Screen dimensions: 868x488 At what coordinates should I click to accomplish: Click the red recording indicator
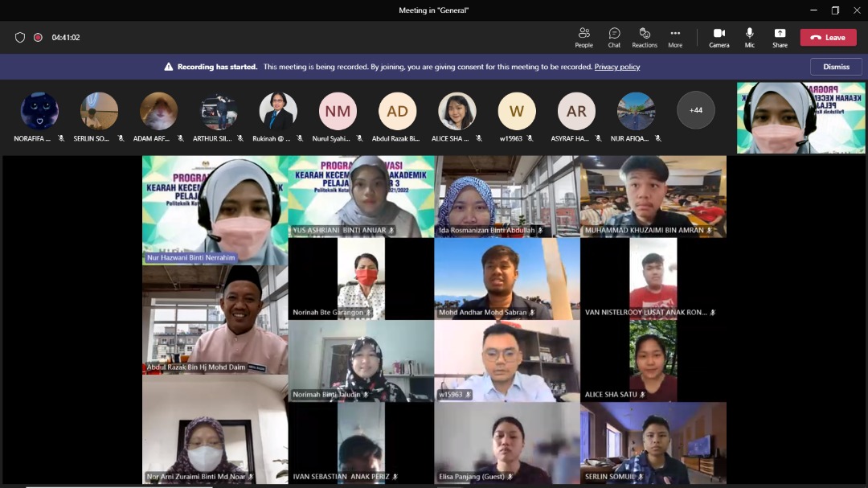(39, 36)
